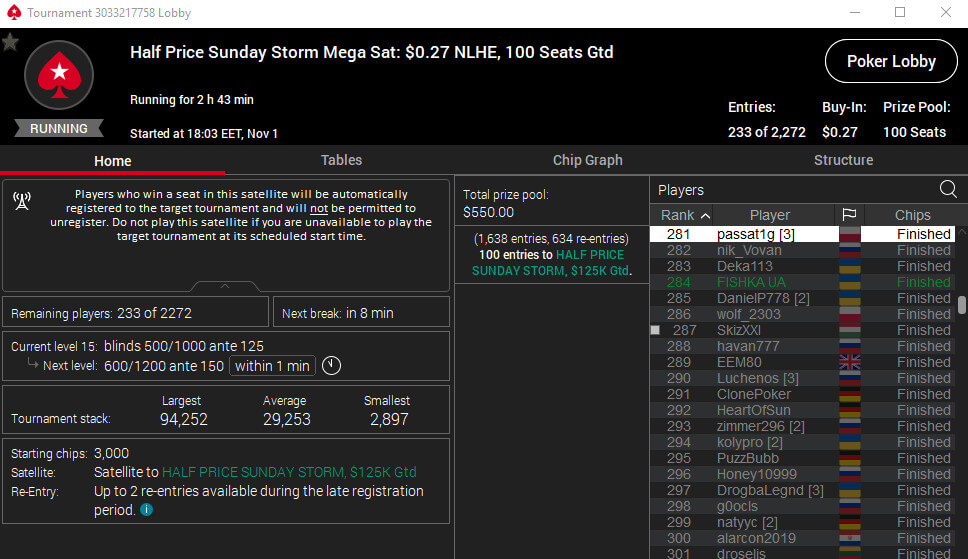The height and width of the screenshot is (559, 968).
Task: Click the average stack value 29,253
Action: coord(286,419)
